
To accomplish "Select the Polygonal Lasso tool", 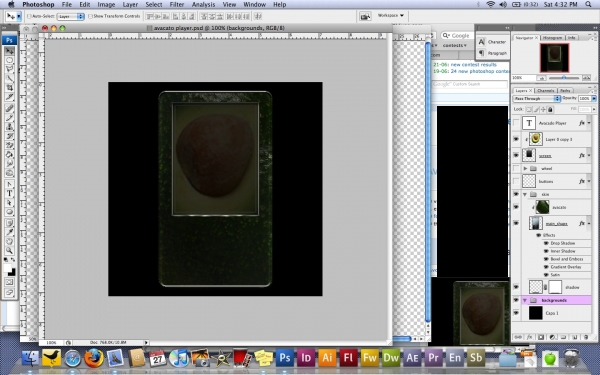I will pyautogui.click(x=10, y=69).
